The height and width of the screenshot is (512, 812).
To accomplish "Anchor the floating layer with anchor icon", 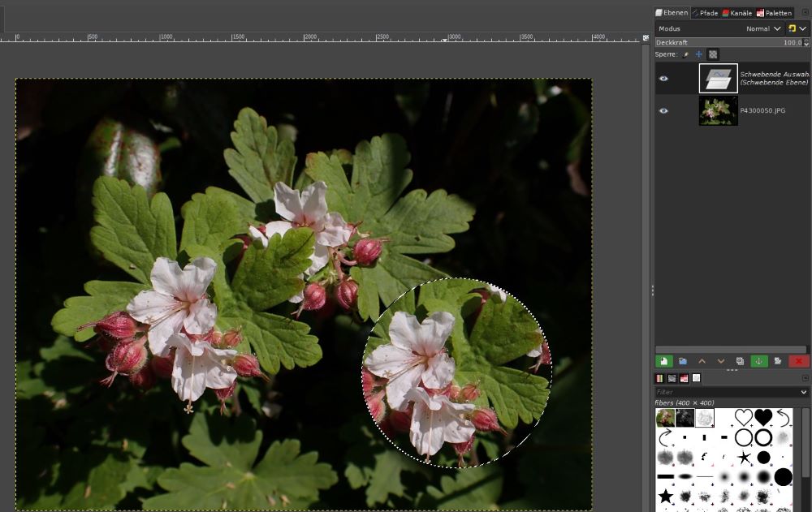I will click(x=759, y=361).
